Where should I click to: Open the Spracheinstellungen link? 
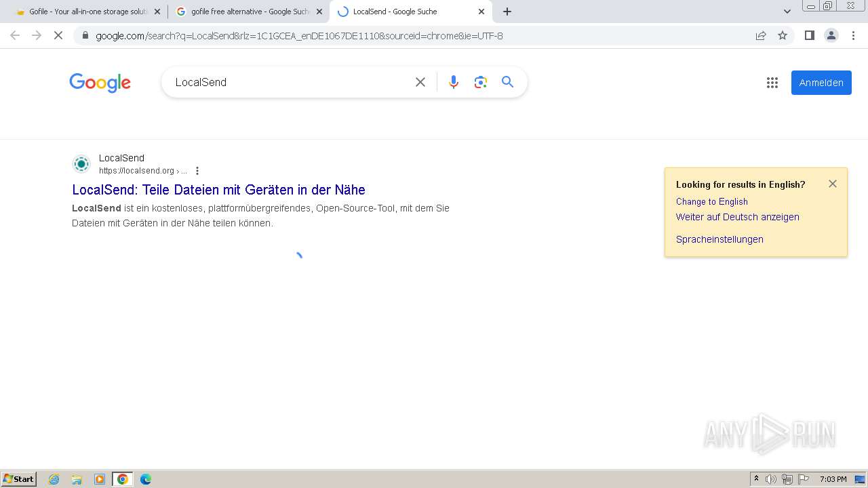tap(719, 239)
